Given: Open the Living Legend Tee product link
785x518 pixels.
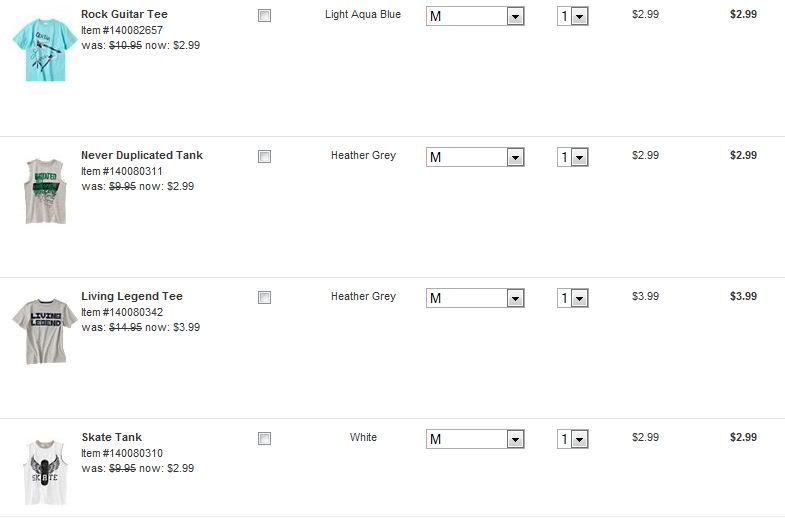Looking at the screenshot, I should coord(132,296).
